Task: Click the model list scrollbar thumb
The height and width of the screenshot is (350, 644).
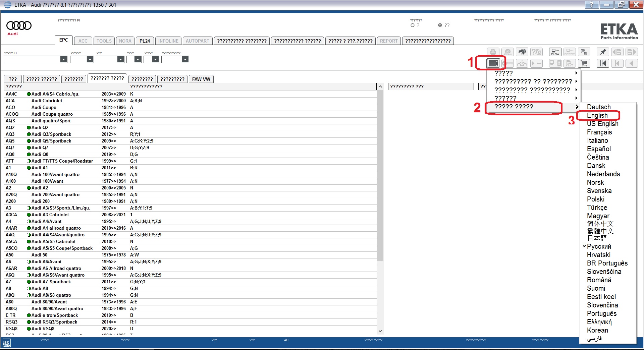Action: point(380,175)
